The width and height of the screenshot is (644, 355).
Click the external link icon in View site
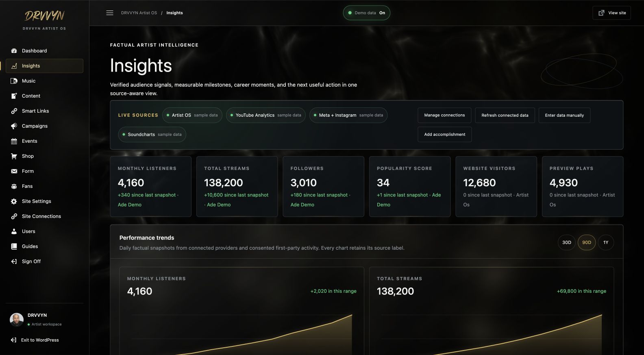601,13
